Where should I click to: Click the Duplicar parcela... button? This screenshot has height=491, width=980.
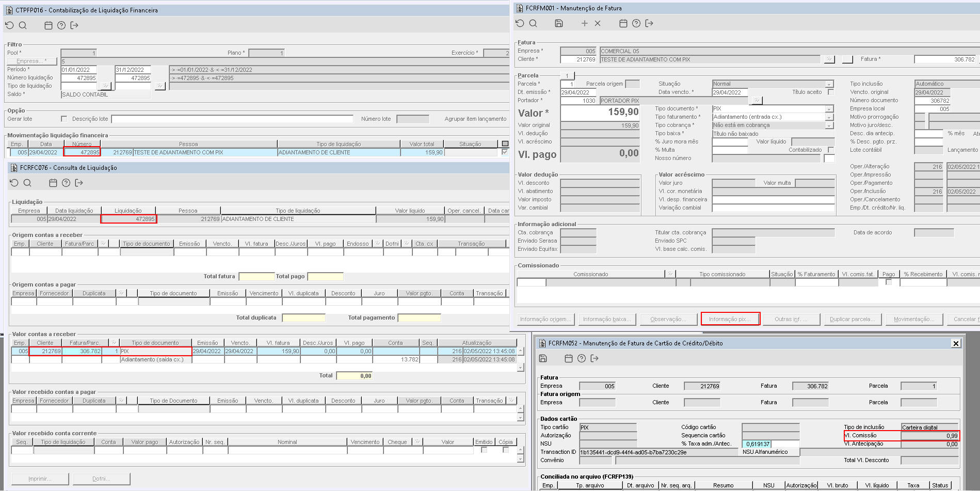coord(853,319)
